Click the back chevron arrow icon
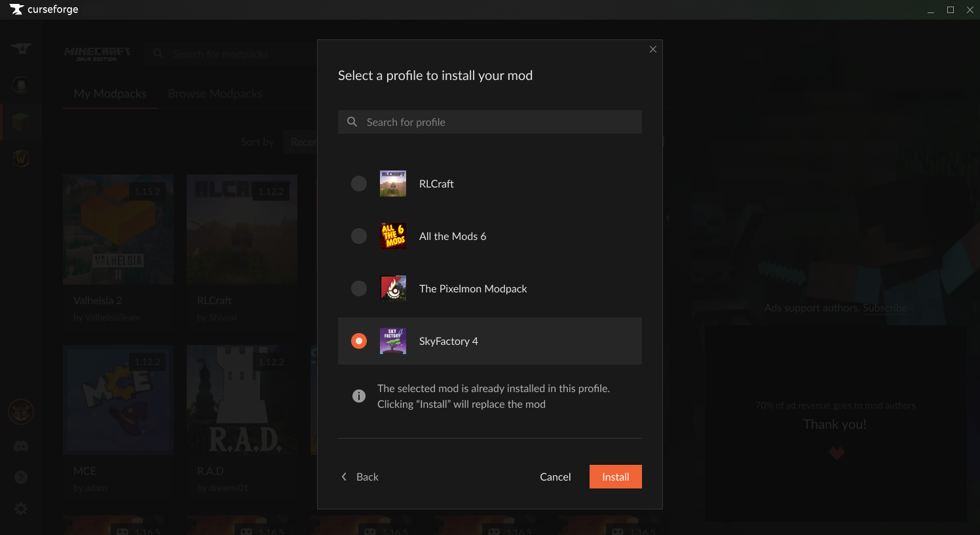Viewport: 980px width, 535px height. tap(344, 477)
